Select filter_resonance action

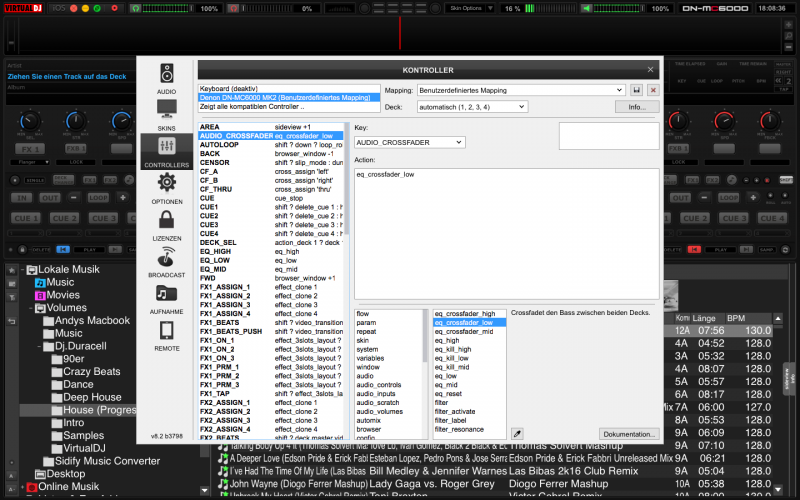[459, 429]
